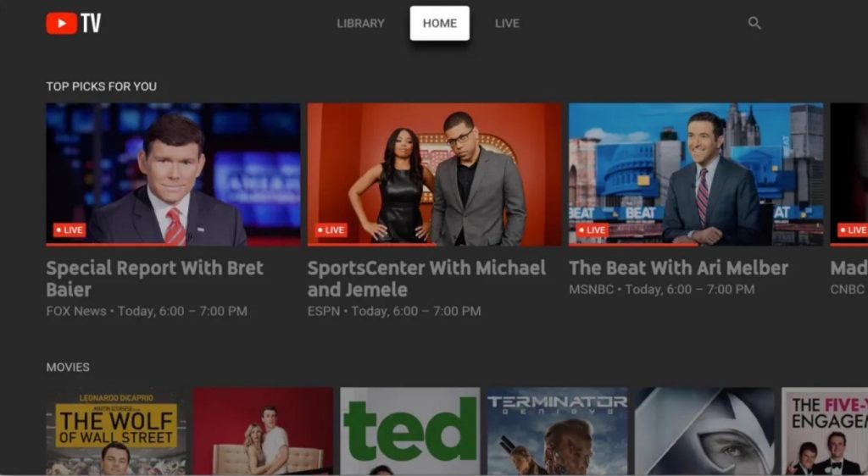This screenshot has width=868, height=476.
Task: Click LIVE badge on Bret Baier thumbnail
Action: click(x=70, y=230)
